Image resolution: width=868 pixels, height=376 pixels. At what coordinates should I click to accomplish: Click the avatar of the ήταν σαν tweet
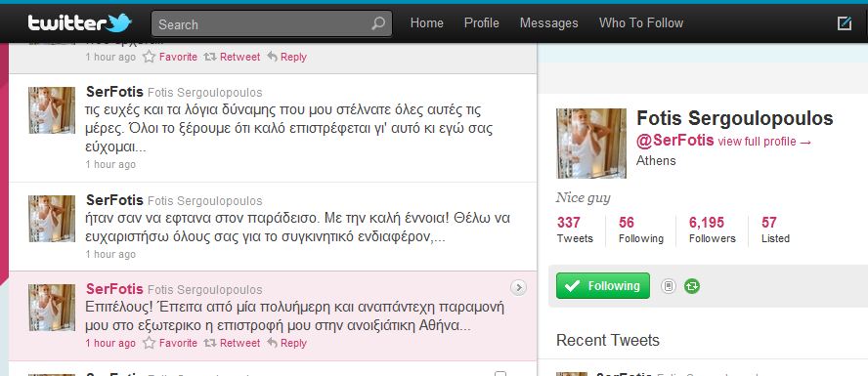(x=52, y=219)
